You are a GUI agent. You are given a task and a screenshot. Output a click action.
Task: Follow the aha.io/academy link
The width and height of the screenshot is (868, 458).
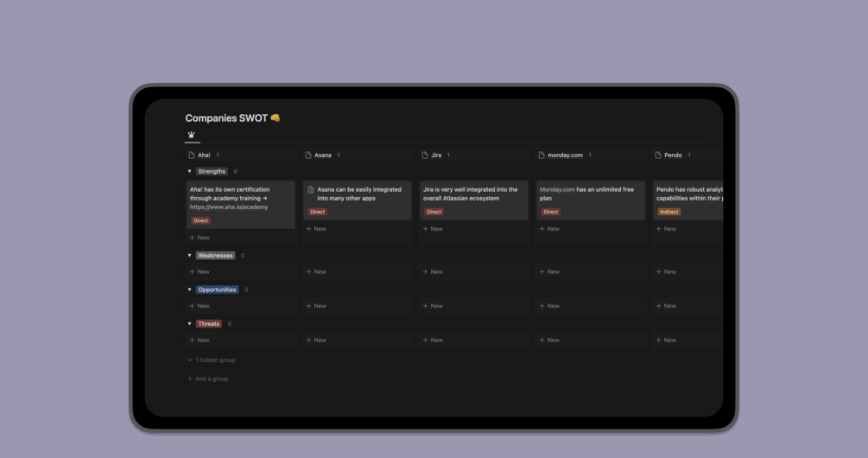click(229, 207)
